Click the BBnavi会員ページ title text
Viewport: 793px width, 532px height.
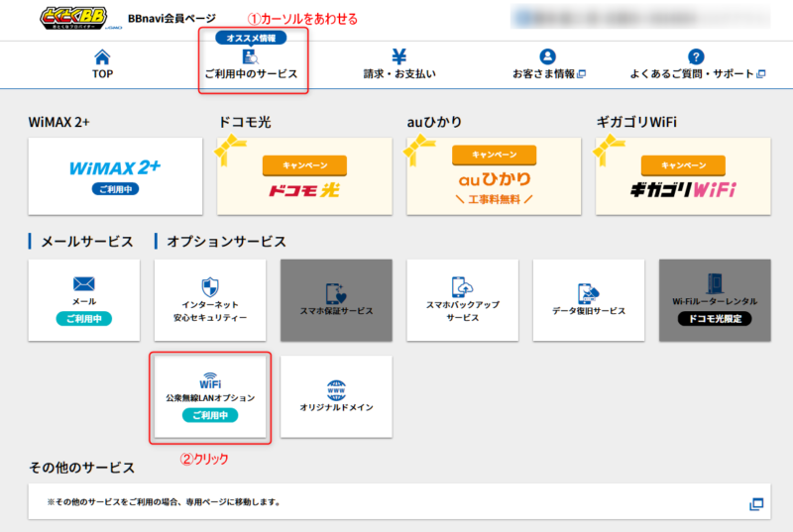point(171,19)
